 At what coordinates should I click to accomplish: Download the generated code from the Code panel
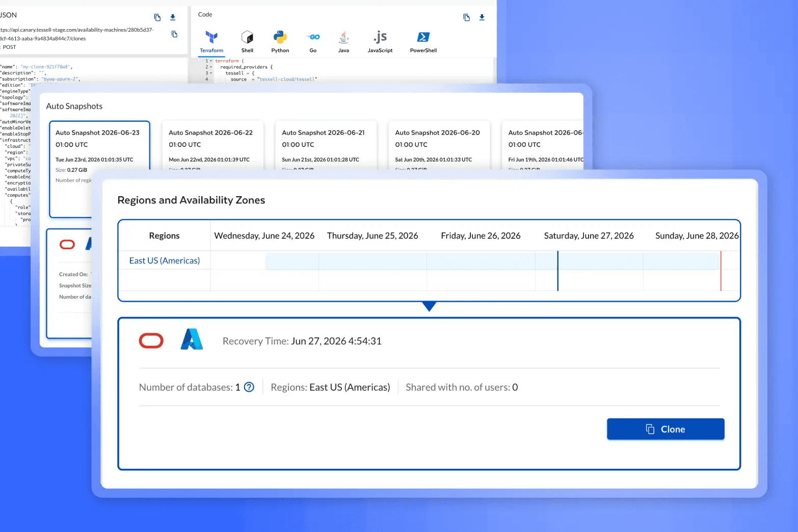(482, 17)
